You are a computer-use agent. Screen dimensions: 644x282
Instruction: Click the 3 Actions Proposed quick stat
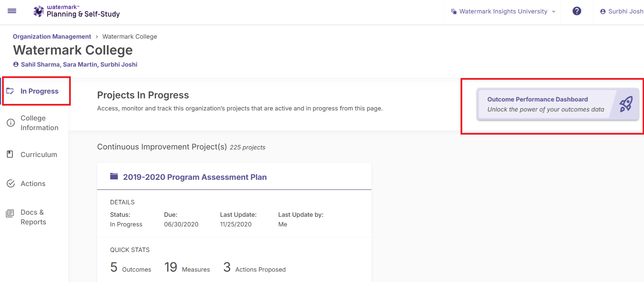(255, 268)
